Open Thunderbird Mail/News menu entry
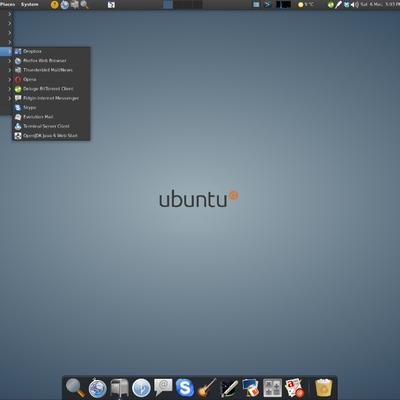The width and height of the screenshot is (400, 400). (x=51, y=70)
